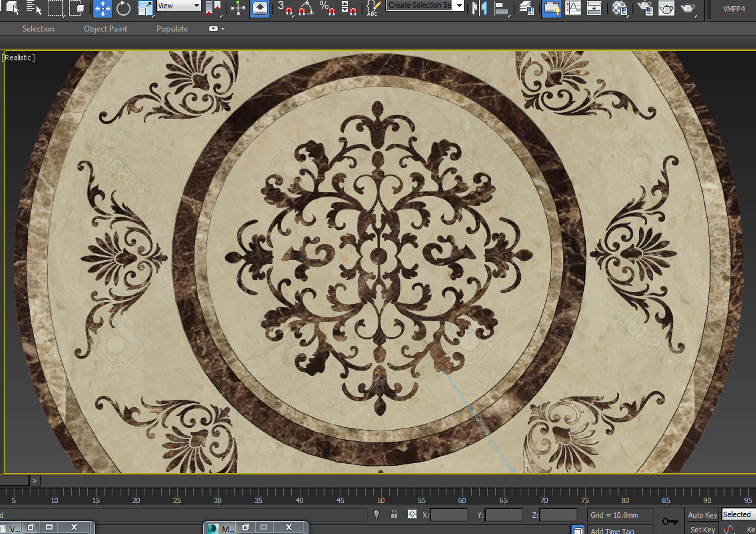Screen dimensions: 756x534
Task: Open the Layer Manager icon
Action: coord(526,8)
